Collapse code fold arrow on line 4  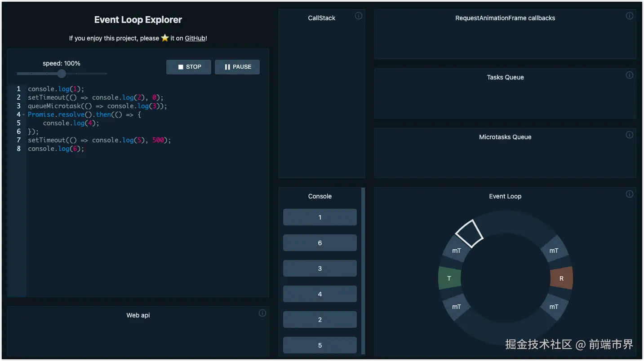click(23, 115)
